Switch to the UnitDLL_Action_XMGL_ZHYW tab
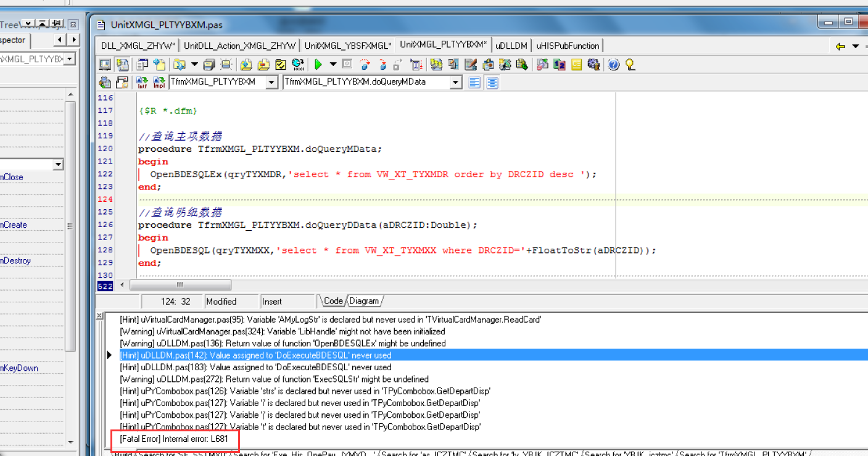 [x=240, y=46]
